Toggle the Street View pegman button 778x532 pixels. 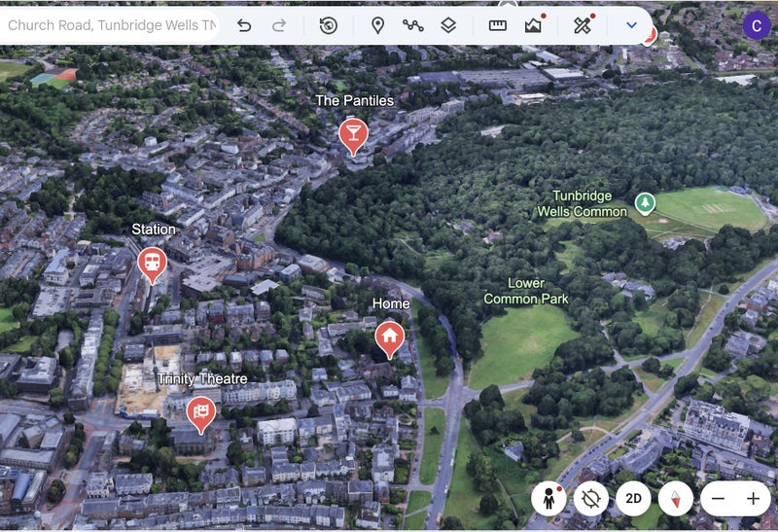[x=548, y=499]
